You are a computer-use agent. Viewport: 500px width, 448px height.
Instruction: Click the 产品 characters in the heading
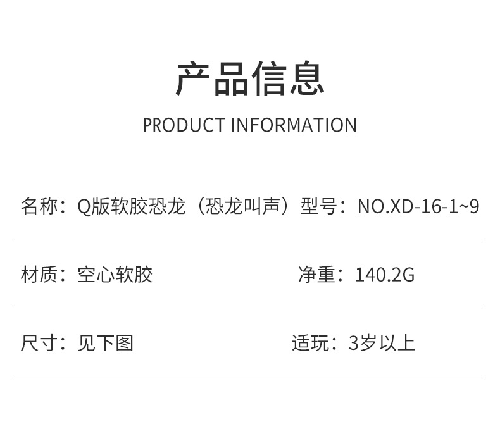tap(212, 78)
